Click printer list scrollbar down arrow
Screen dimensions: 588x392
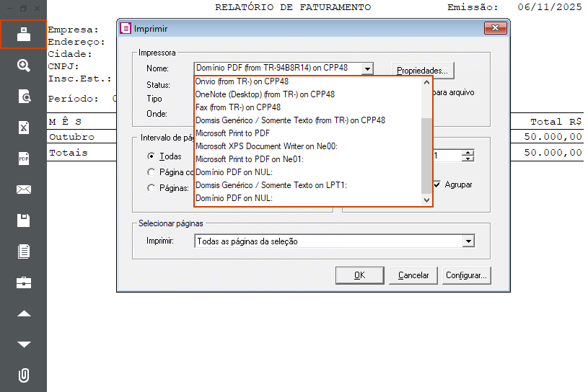coord(426,200)
